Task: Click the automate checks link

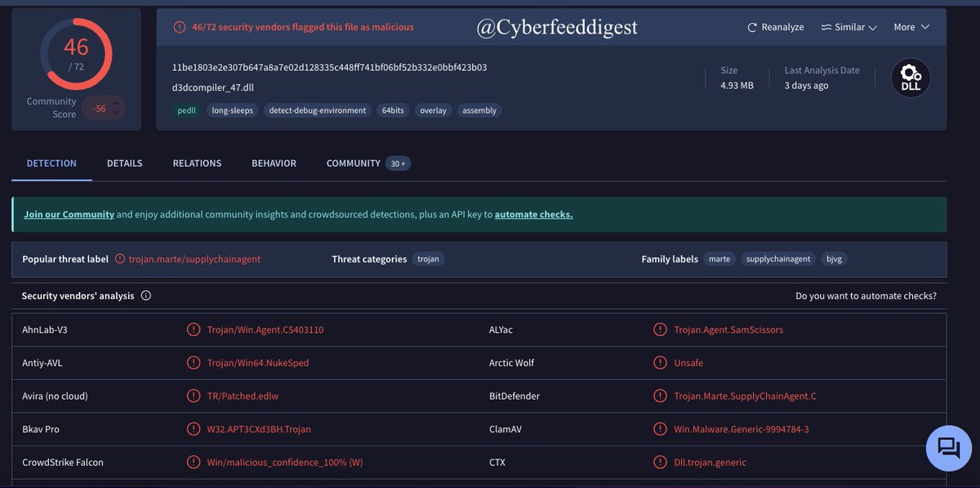Action: [x=533, y=214]
